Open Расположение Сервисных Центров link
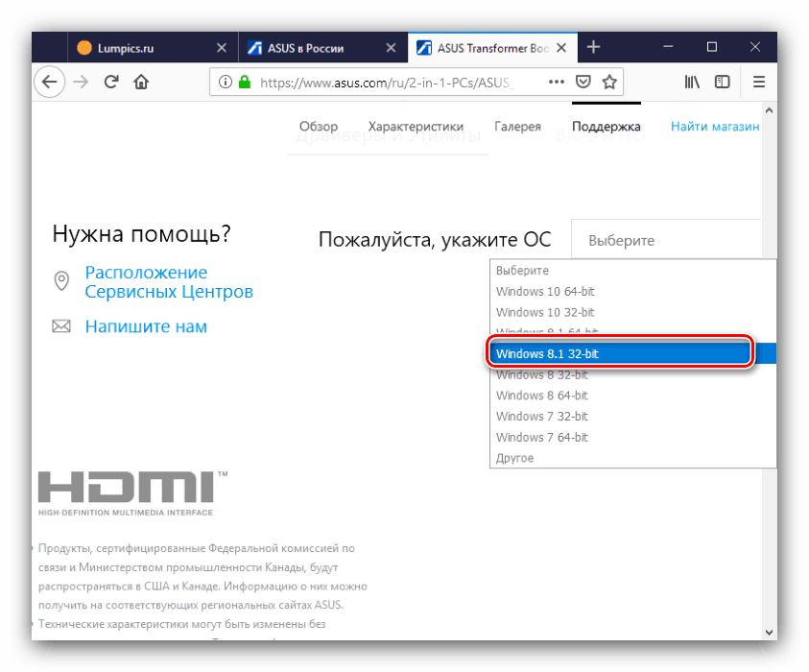Viewport: 809px width, 672px height. (169, 282)
